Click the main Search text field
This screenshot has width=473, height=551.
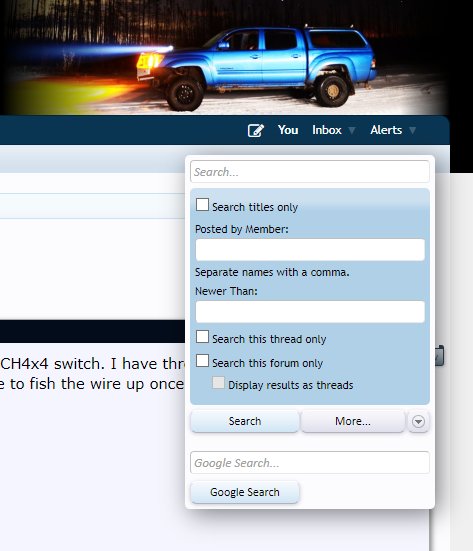(310, 171)
